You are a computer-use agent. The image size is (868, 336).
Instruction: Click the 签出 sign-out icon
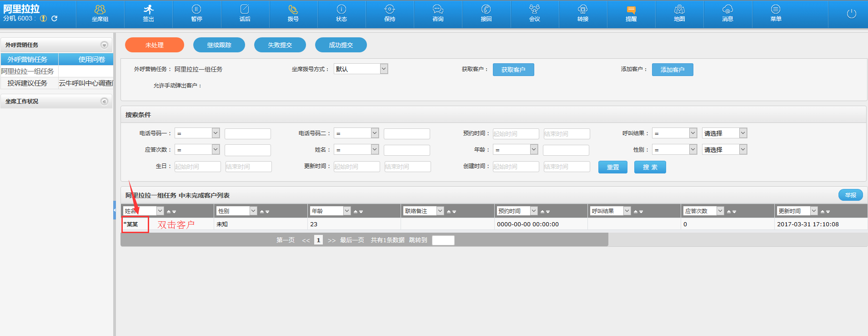148,13
